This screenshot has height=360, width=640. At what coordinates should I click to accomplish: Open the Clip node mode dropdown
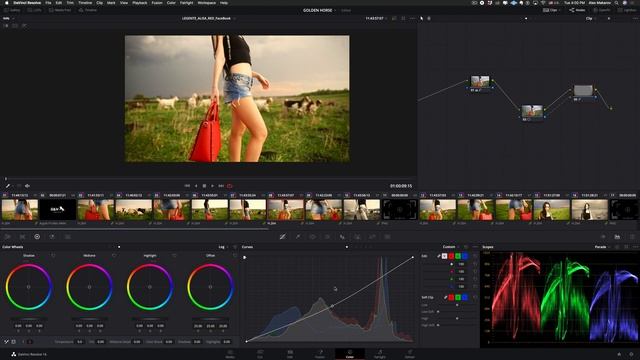tap(591, 18)
